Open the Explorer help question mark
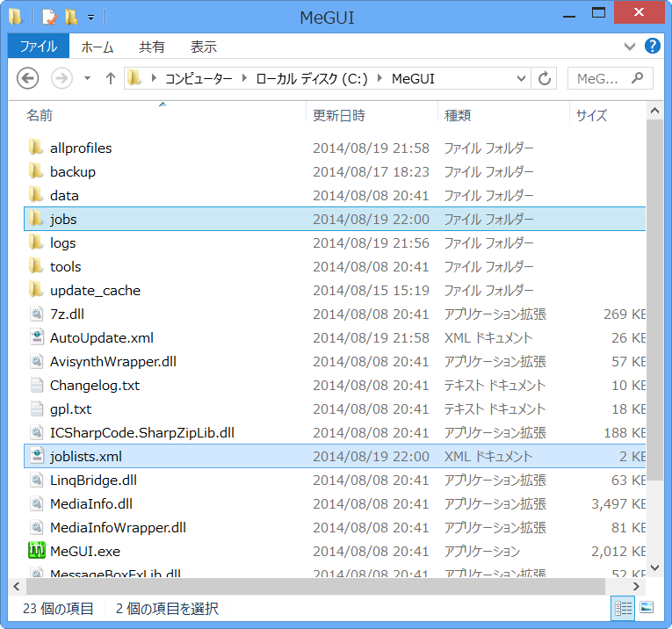The height and width of the screenshot is (629, 672). click(x=653, y=46)
